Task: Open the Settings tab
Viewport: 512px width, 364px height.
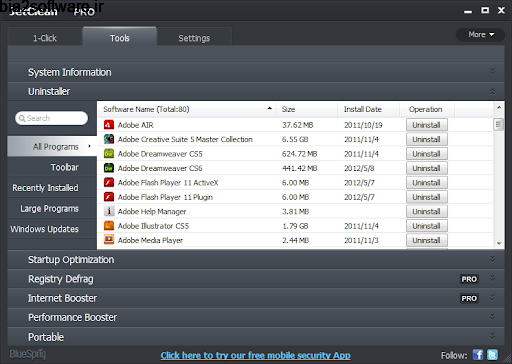Action: (x=194, y=38)
